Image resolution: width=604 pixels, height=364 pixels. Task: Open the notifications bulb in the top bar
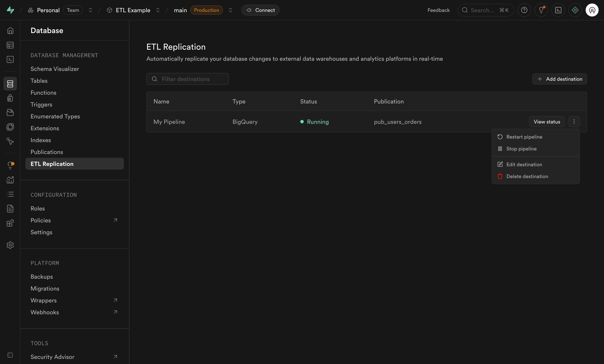pos(541,10)
